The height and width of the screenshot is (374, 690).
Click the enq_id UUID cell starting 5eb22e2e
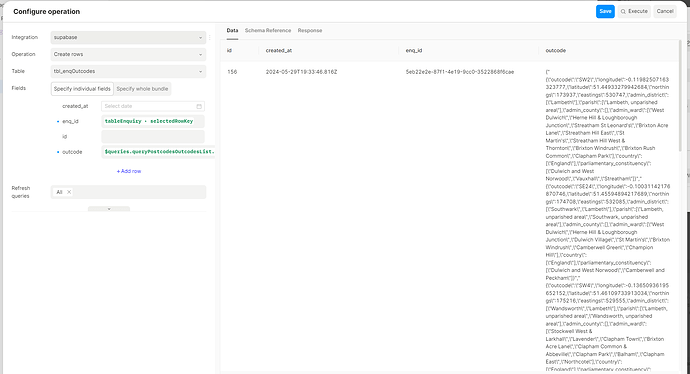460,72
